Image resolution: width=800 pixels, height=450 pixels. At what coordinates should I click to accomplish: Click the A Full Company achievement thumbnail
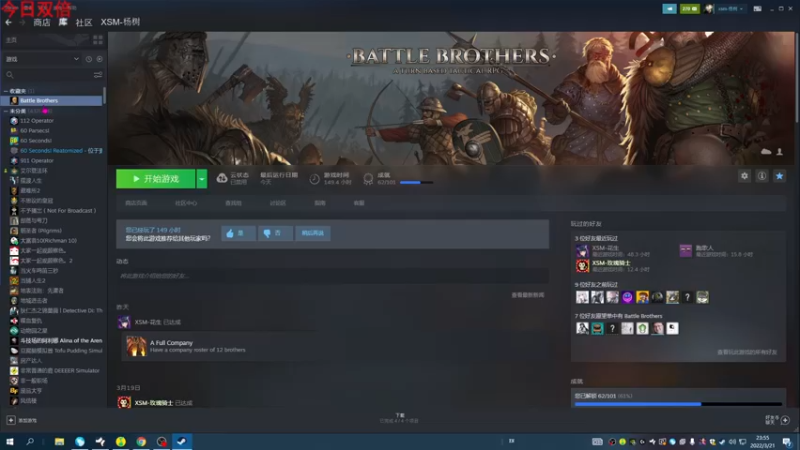coord(136,346)
